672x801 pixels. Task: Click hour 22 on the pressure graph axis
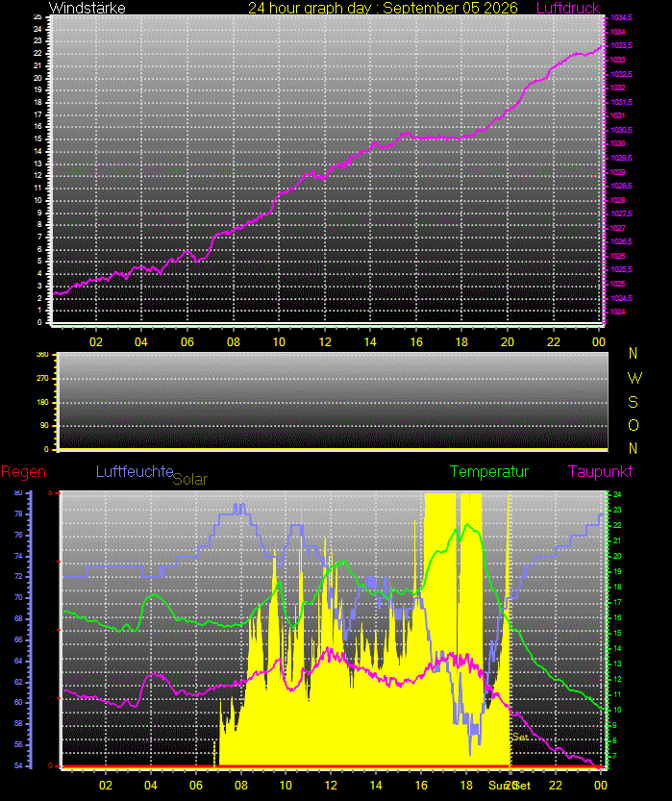553,341
